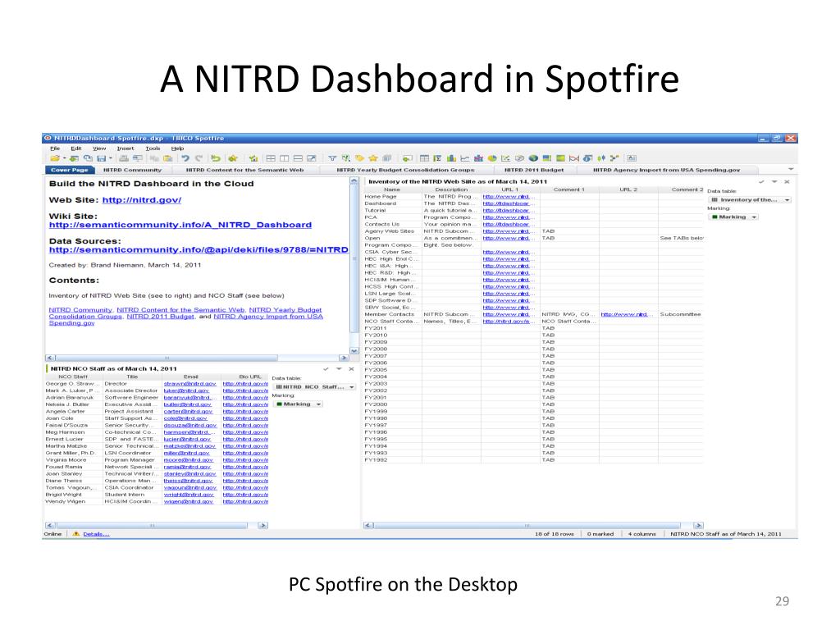Viewport: 840px width, 630px height.
Task: Click the Redo arrow icon
Action: (x=199, y=158)
